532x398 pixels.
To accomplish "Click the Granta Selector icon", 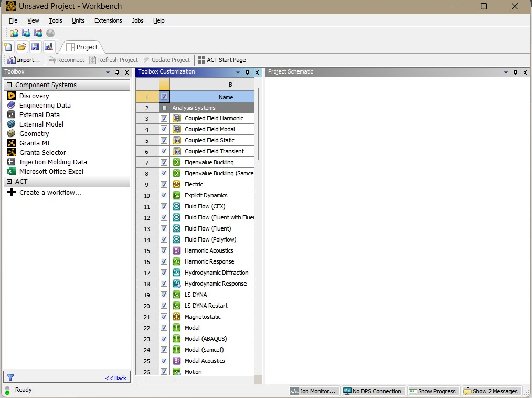I will tap(11, 152).
